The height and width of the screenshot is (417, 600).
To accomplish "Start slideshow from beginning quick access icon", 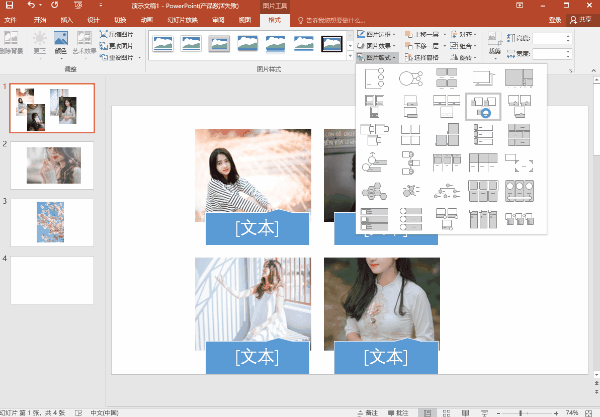I will [78, 5].
